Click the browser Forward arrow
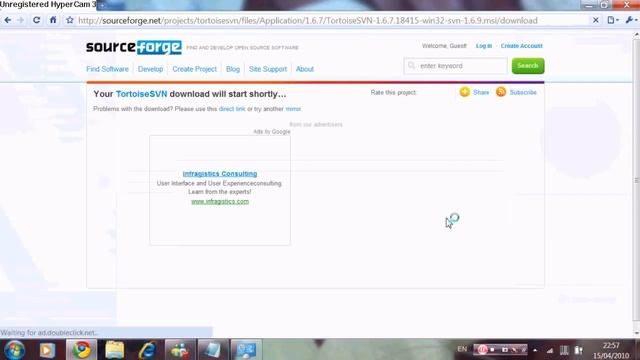The height and width of the screenshot is (360, 640). pyautogui.click(x=20, y=20)
